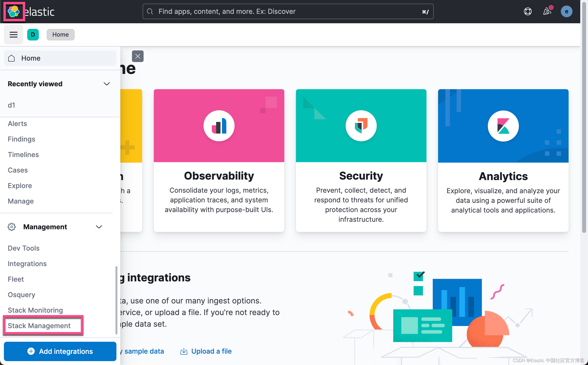Select the Dev Tools menu item

[x=24, y=248]
